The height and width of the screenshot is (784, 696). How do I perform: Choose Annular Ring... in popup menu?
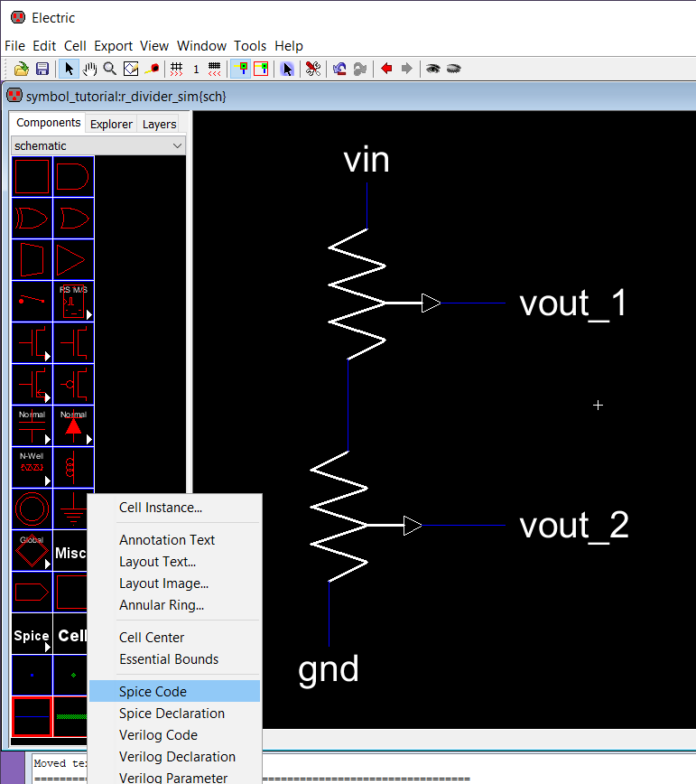pyautogui.click(x=175, y=605)
